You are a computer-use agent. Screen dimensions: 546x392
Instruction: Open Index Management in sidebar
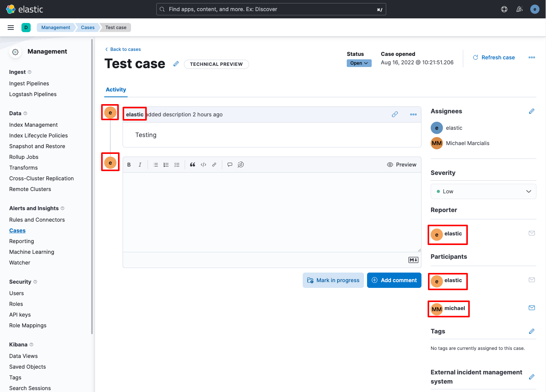tap(33, 125)
